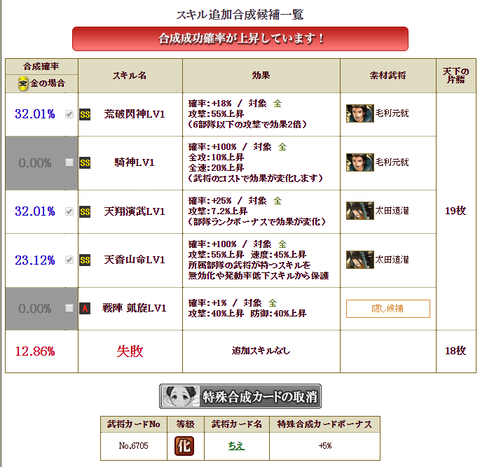
Task: Click 武将カードNo header cell
Action: (134, 424)
